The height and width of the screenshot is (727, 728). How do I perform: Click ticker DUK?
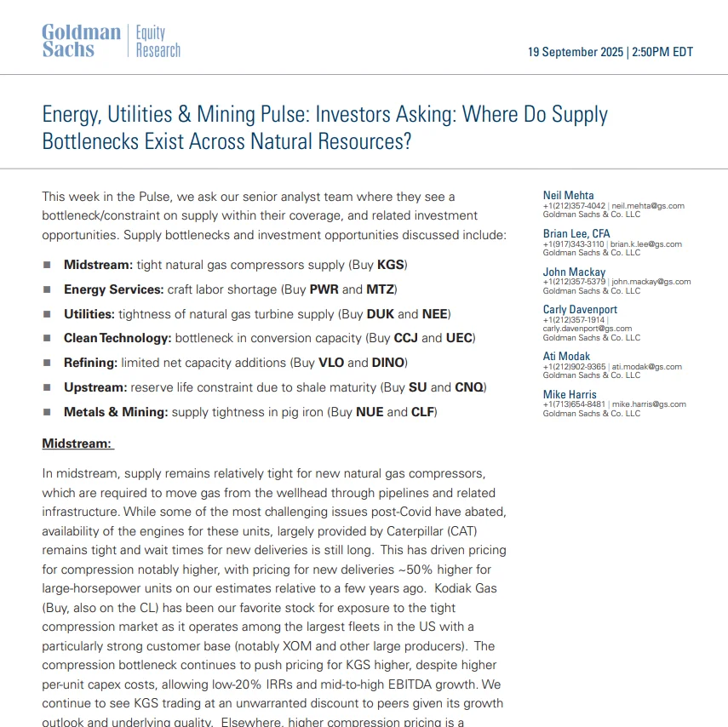coord(381,314)
